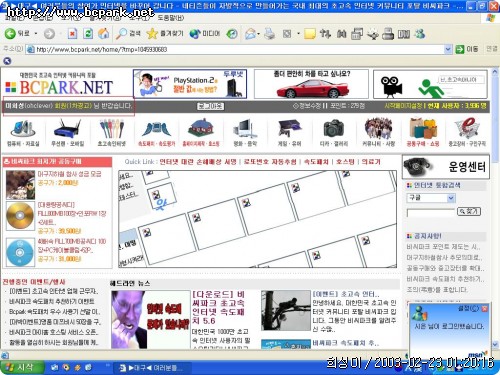
Task: Click the fax printer toolbar icon
Action: [388, 34]
